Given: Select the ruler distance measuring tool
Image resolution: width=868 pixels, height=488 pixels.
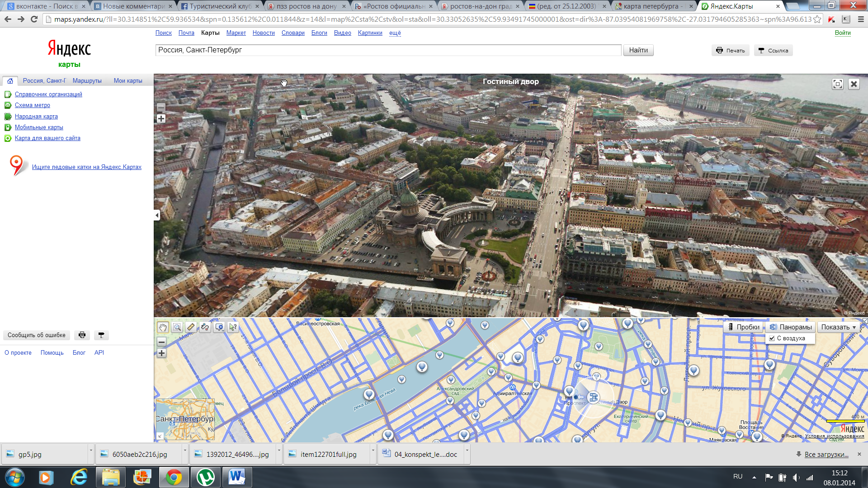Looking at the screenshot, I should click(x=191, y=327).
